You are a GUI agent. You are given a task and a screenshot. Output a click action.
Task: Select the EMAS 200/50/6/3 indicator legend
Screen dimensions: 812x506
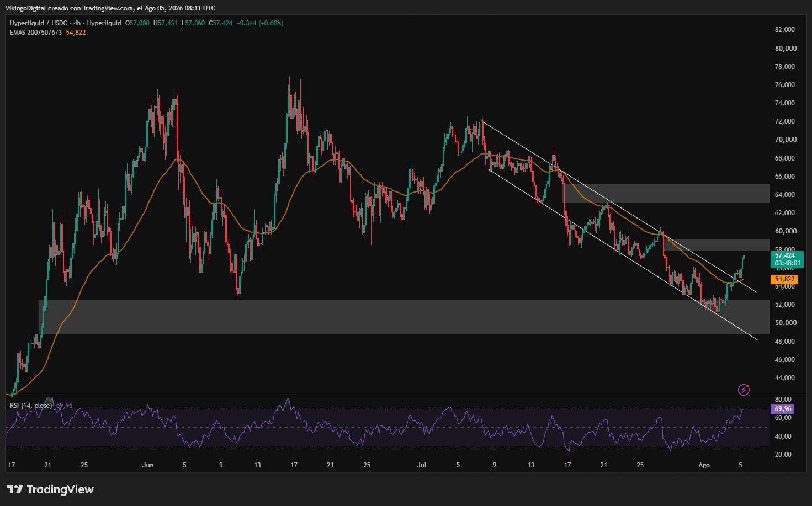pos(36,33)
